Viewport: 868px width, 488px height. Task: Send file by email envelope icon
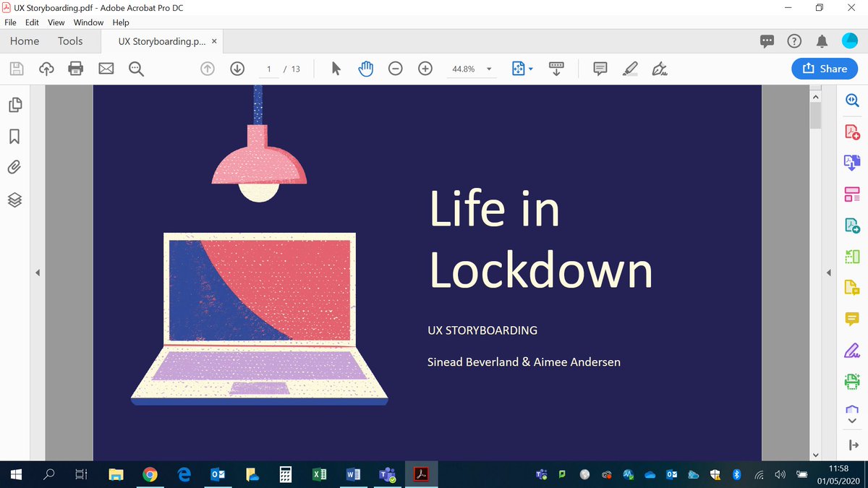pyautogui.click(x=106, y=69)
